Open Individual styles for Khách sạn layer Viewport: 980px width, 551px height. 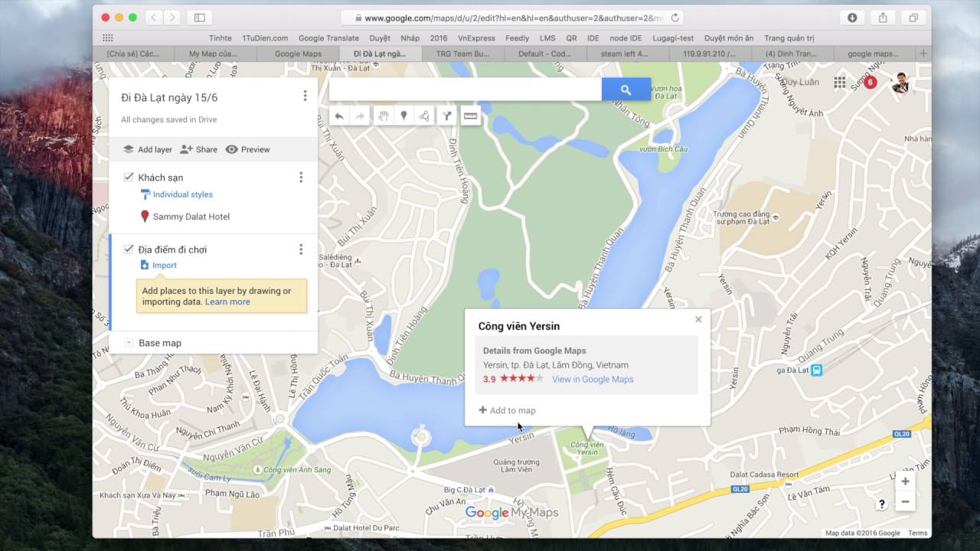tap(177, 194)
